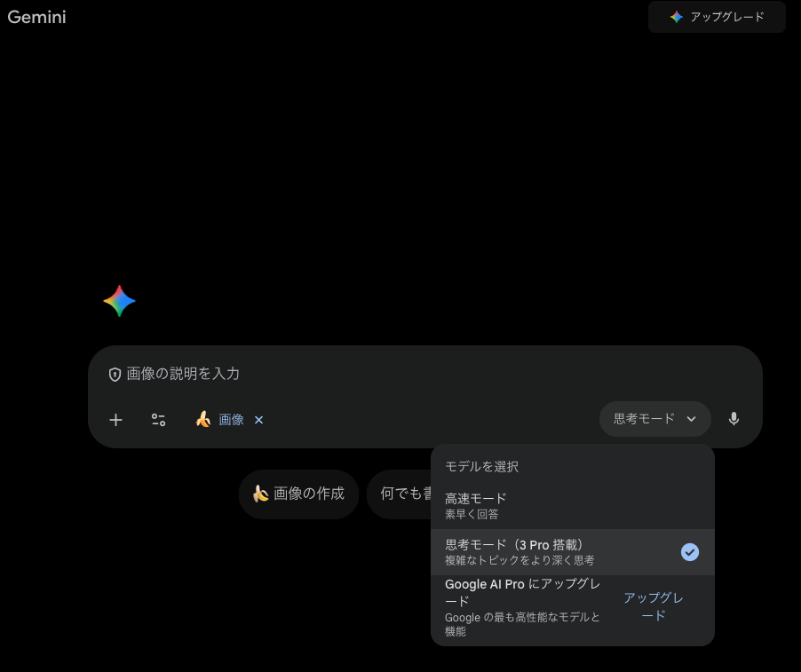Viewport: 801px width, 672px height.
Task: Click the chevron arrow next to 思考モード
Action: (691, 420)
